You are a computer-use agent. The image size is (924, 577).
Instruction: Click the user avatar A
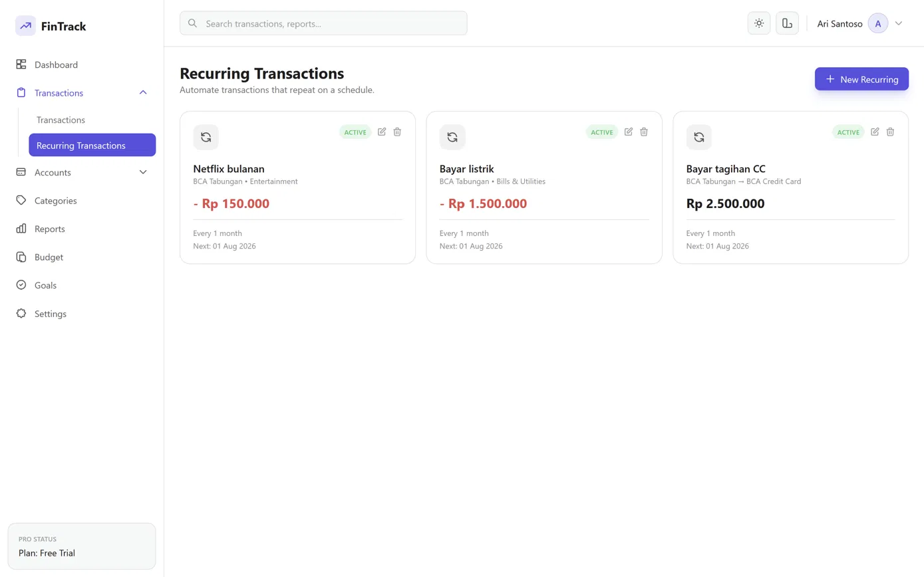tap(878, 23)
